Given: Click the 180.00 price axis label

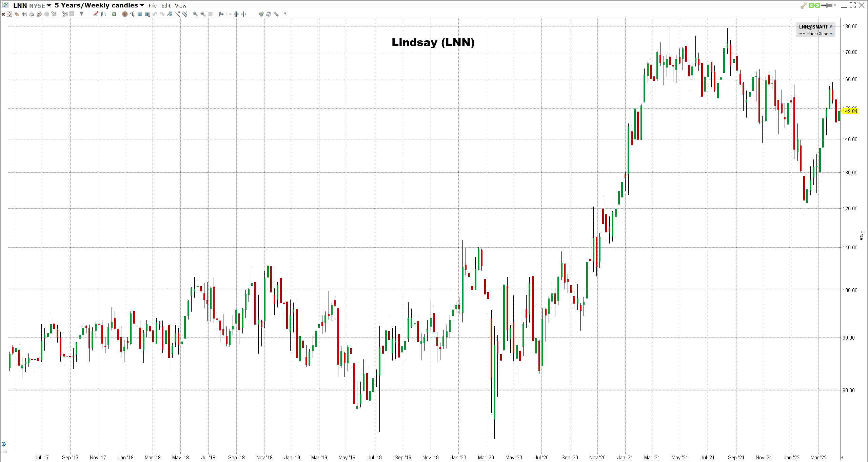Looking at the screenshot, I should 850,26.
